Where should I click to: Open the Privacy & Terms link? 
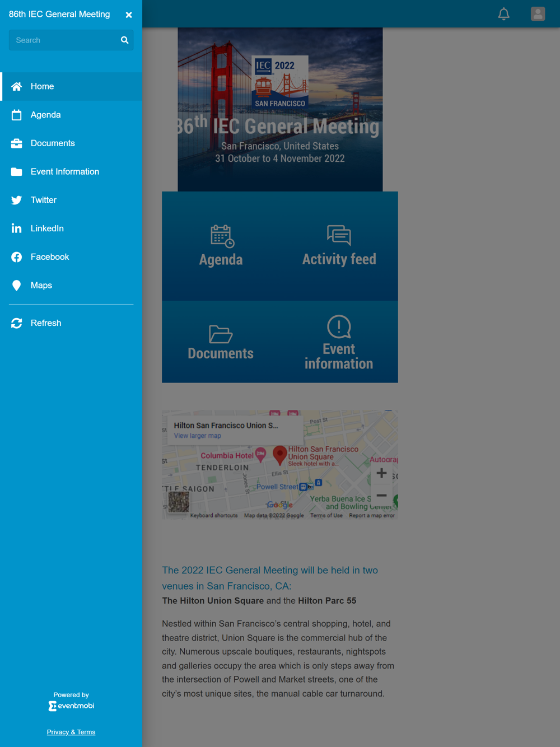71,732
